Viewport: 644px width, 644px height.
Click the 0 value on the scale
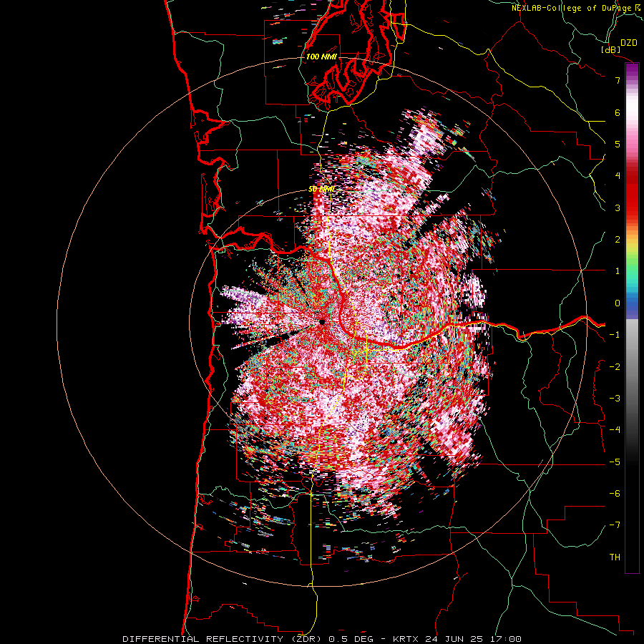pyautogui.click(x=618, y=303)
